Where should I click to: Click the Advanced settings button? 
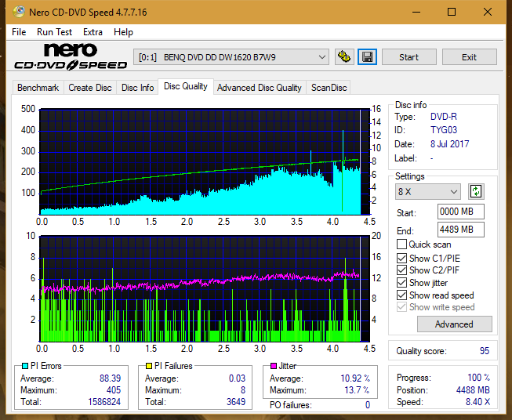coord(454,324)
